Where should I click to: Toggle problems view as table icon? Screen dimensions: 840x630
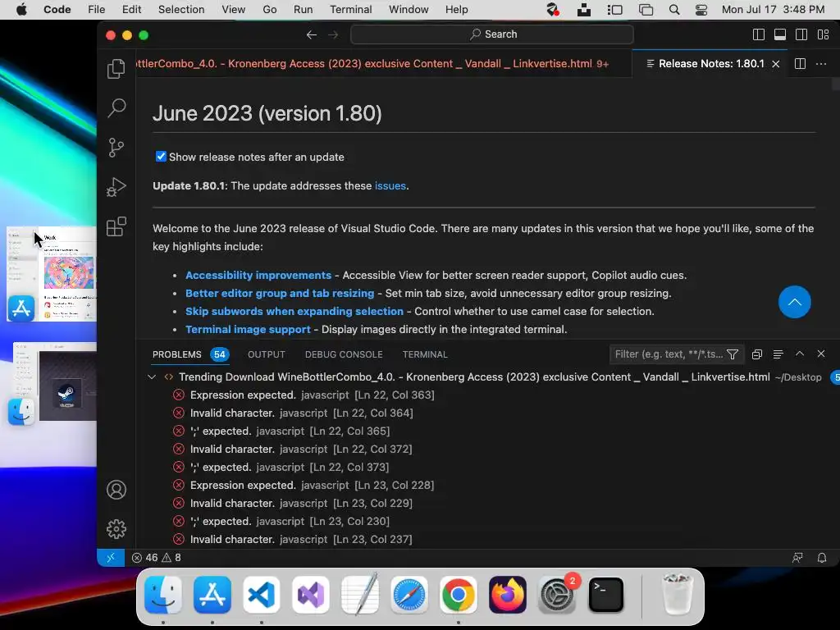tap(778, 354)
